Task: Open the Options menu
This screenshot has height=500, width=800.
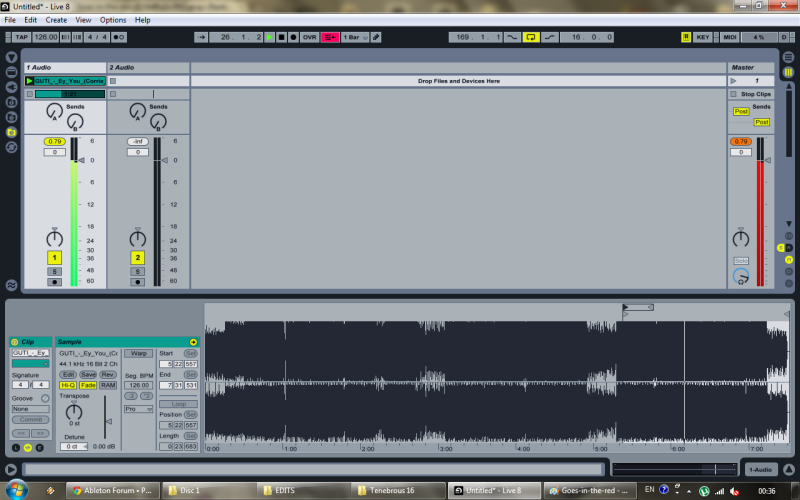Action: (x=113, y=20)
